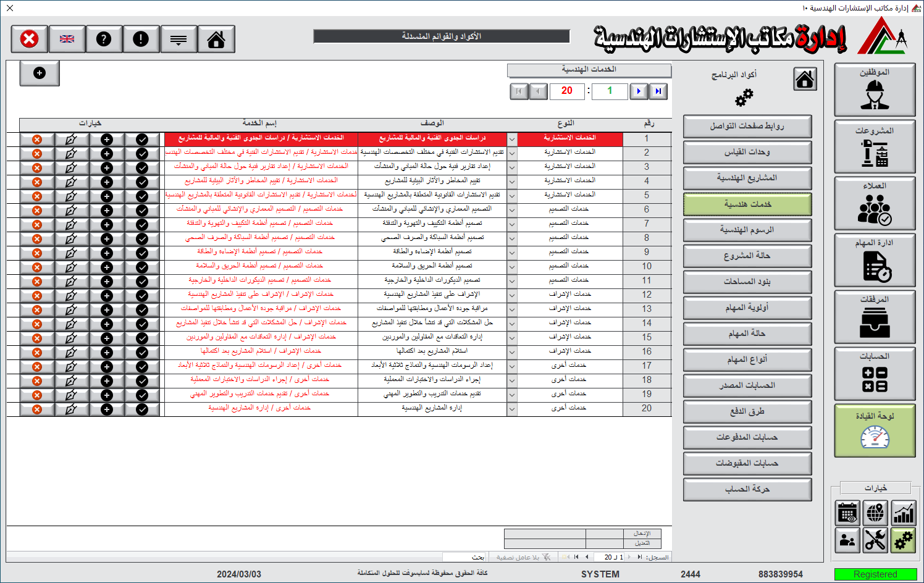Open the النوع dropdown arrow on row 9
924x583 pixels.
[x=512, y=253]
